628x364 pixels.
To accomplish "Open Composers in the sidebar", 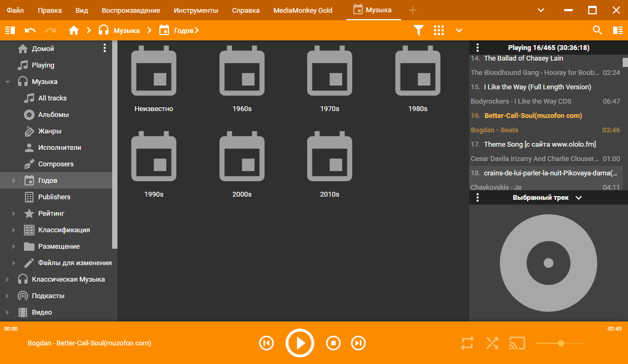I will (x=56, y=164).
